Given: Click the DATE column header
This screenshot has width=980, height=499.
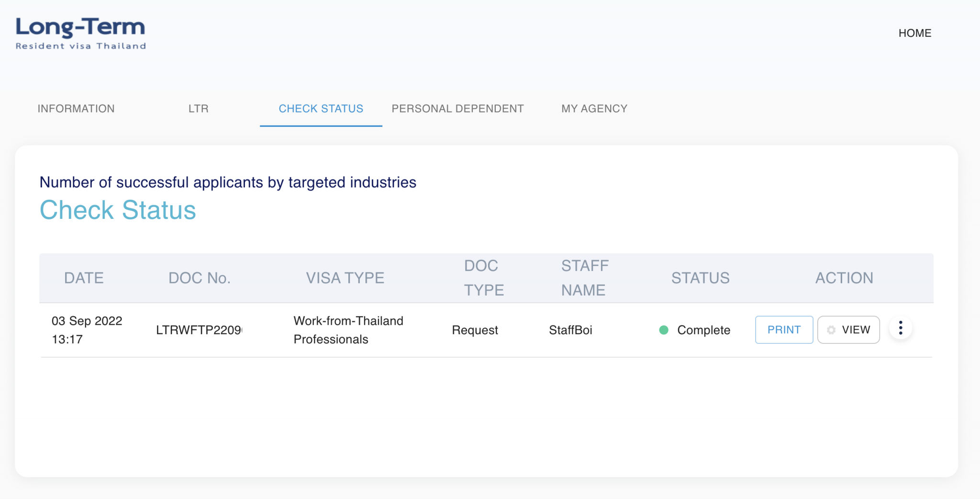Looking at the screenshot, I should [84, 278].
